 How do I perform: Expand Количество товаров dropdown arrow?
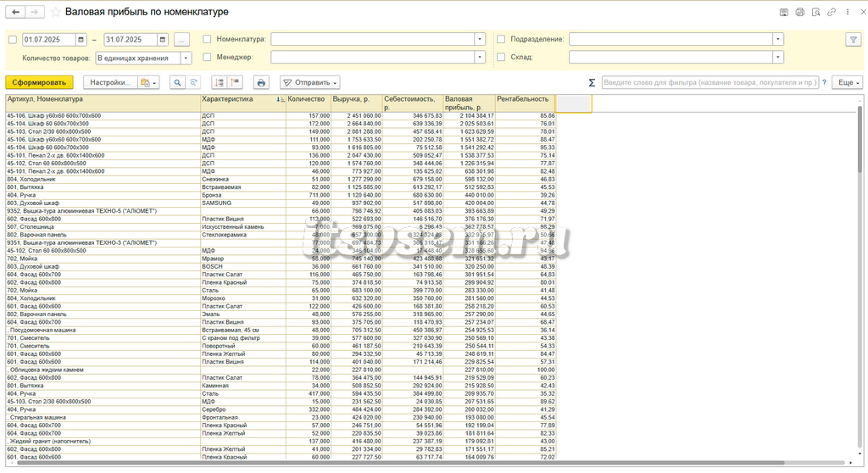pyautogui.click(x=186, y=58)
